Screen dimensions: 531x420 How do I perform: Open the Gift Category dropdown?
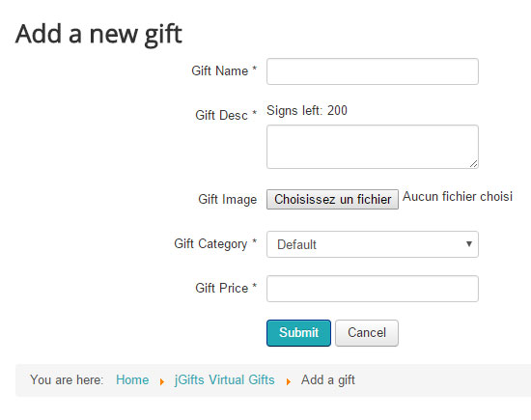point(372,244)
